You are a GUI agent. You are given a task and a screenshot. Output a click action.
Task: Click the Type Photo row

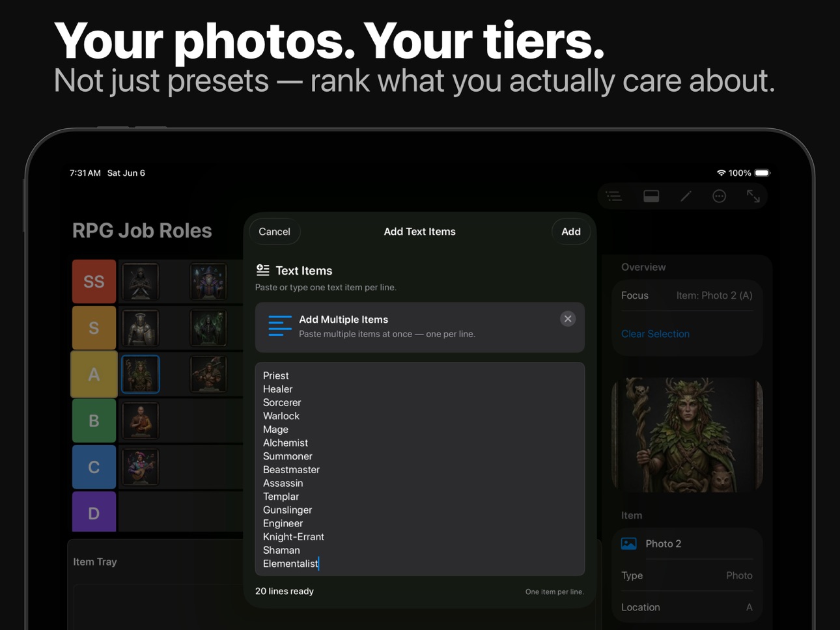pyautogui.click(x=687, y=575)
